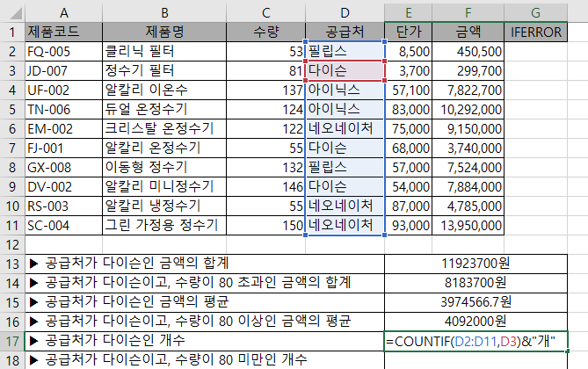
Task: Click the 정수기 필터 product cell
Action: click(164, 71)
